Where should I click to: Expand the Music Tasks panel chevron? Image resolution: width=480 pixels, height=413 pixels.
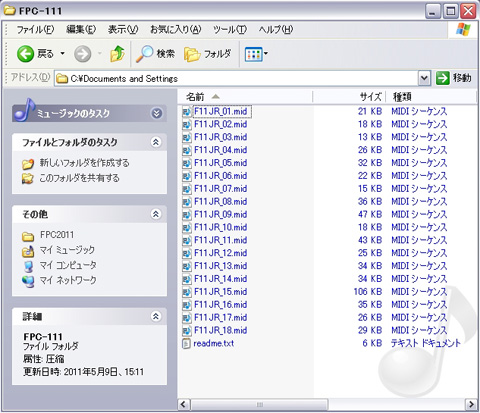click(156, 113)
